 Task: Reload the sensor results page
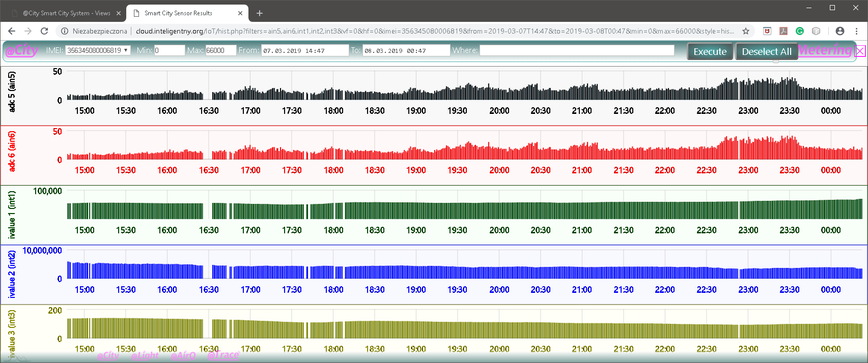(44, 31)
